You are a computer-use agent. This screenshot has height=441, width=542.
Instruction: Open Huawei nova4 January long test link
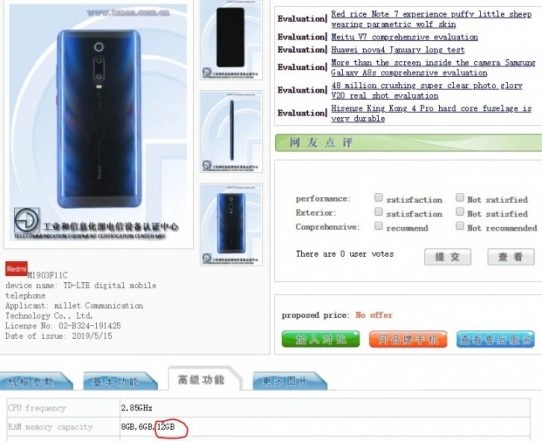tap(398, 50)
